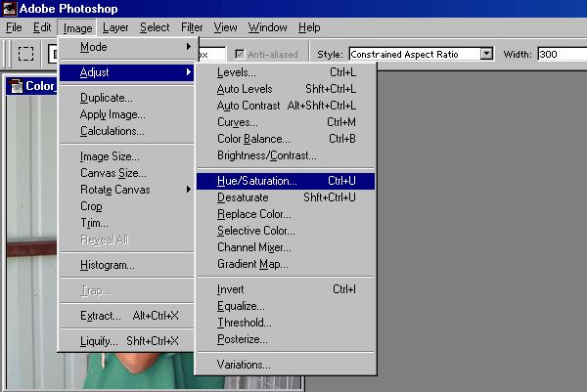
Task: Expand the Adjust submenu
Action: click(127, 72)
